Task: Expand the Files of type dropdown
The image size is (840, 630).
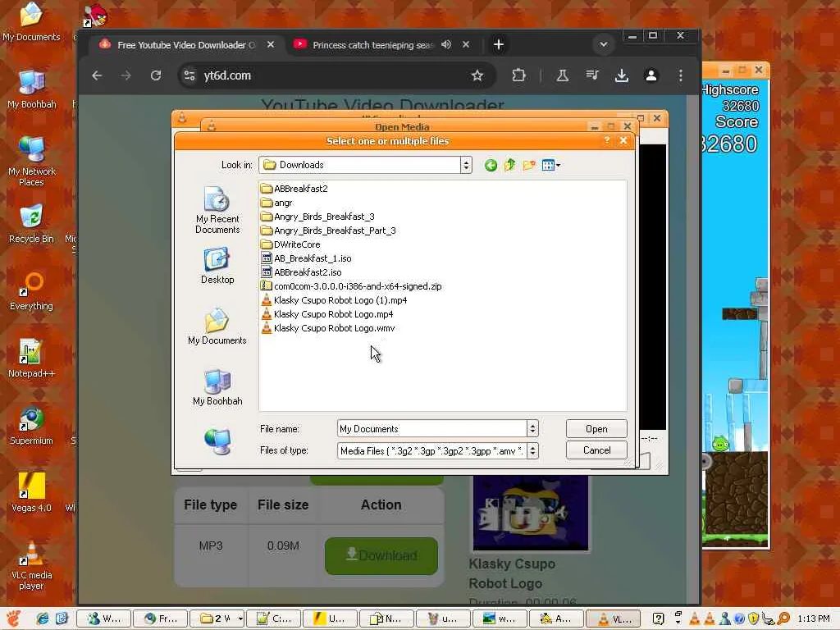Action: pyautogui.click(x=532, y=450)
